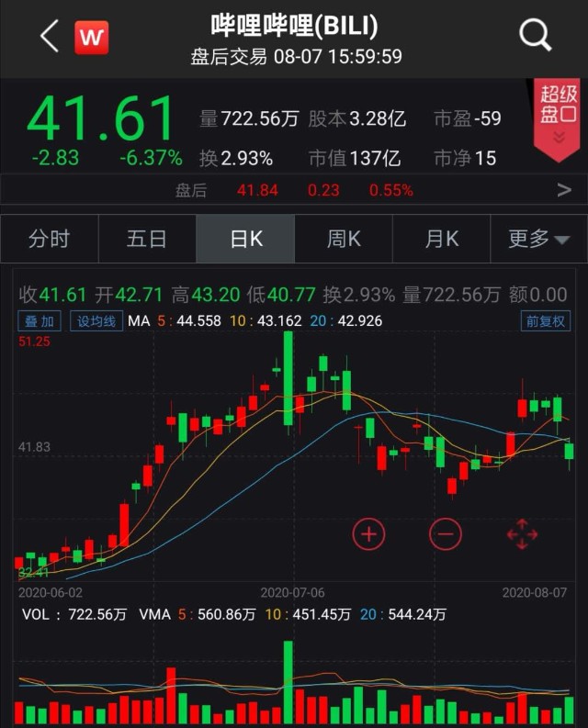The width and height of the screenshot is (588, 728).
Task: Switch to the 月K tab
Action: (441, 240)
